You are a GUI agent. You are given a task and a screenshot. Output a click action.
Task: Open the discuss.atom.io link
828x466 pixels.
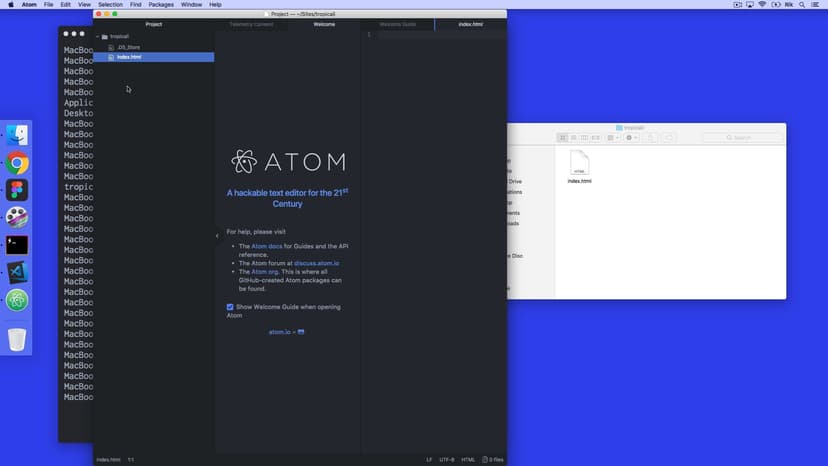point(316,263)
